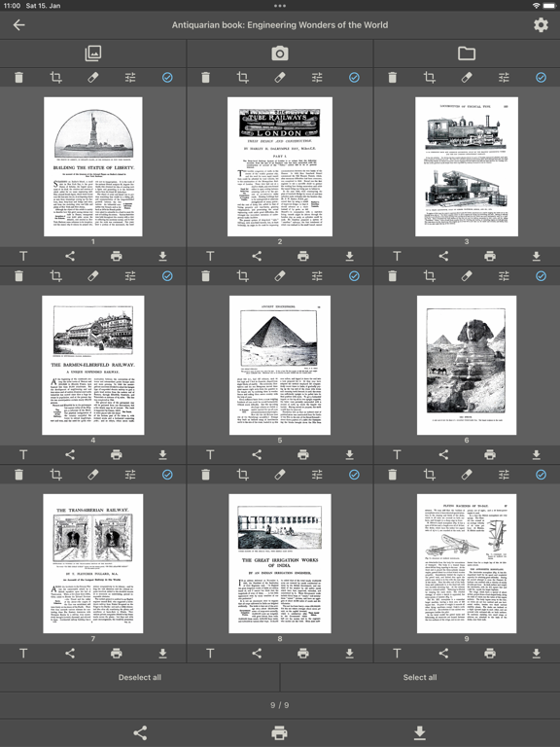The height and width of the screenshot is (747, 560).
Task: Select eraser tool for page 3
Action: click(x=467, y=77)
